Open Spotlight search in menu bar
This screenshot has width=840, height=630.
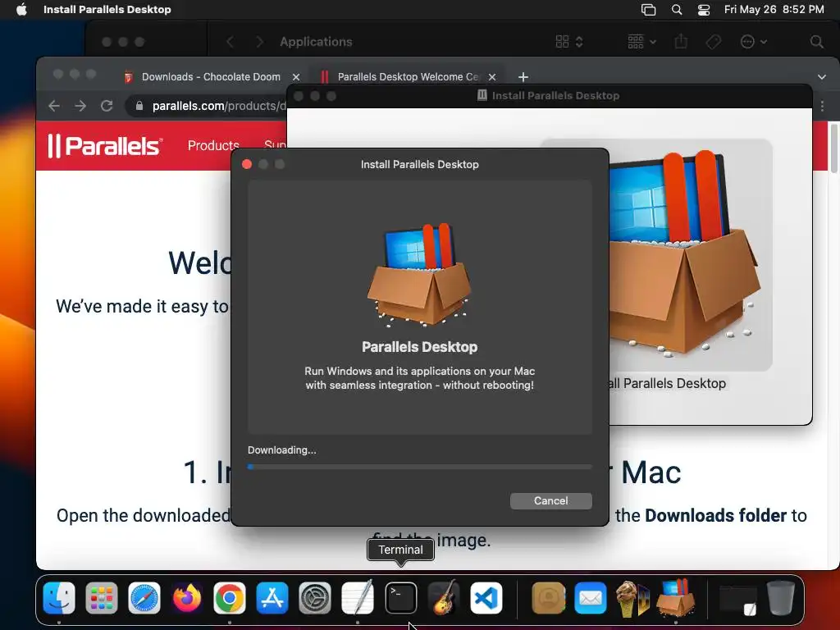[677, 10]
